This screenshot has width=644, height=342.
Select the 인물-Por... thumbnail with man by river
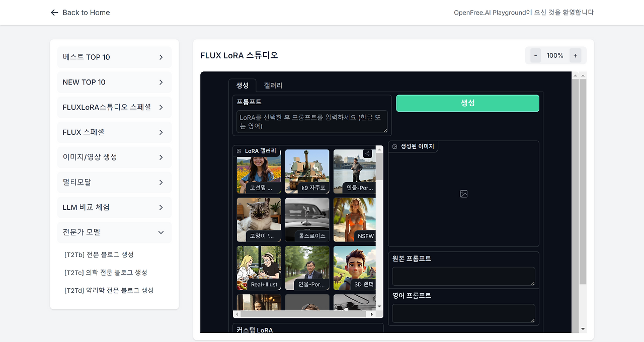pyautogui.click(x=354, y=172)
